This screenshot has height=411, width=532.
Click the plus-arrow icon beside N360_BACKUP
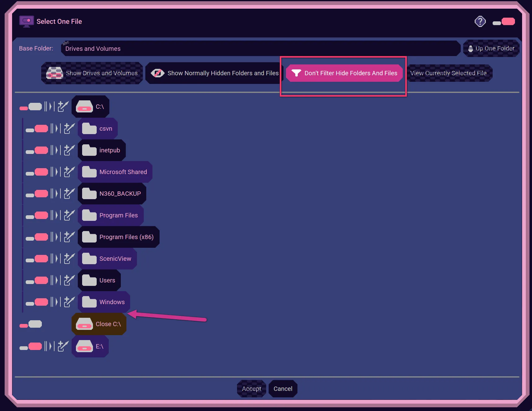click(x=69, y=193)
